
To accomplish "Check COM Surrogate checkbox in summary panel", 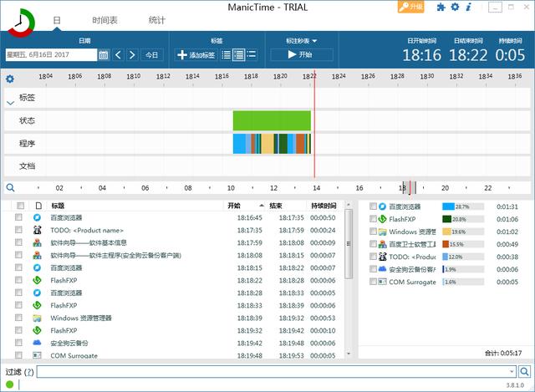I will pos(373,282).
